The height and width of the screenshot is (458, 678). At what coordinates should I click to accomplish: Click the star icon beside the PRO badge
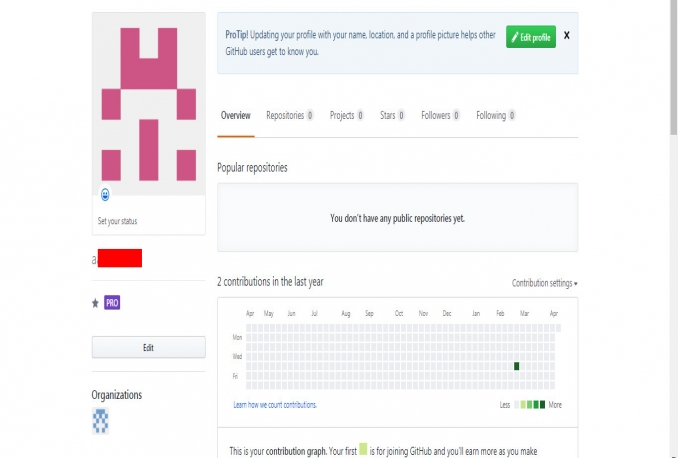tap(96, 302)
